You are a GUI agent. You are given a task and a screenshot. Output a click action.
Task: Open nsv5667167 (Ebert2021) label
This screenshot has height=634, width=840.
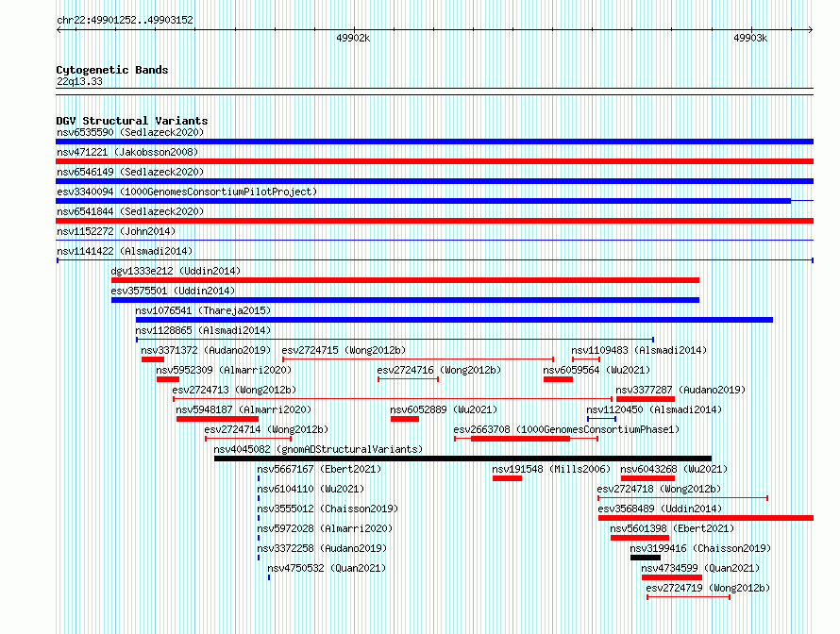(319, 469)
